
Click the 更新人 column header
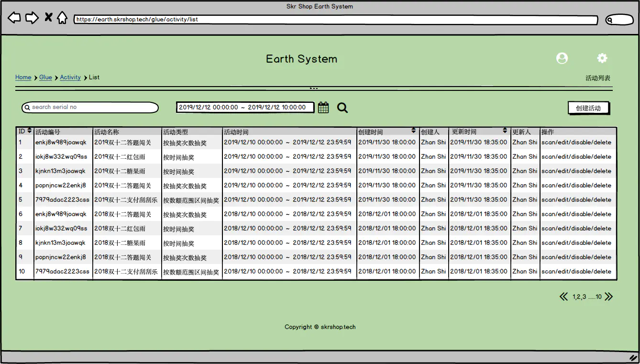(521, 132)
